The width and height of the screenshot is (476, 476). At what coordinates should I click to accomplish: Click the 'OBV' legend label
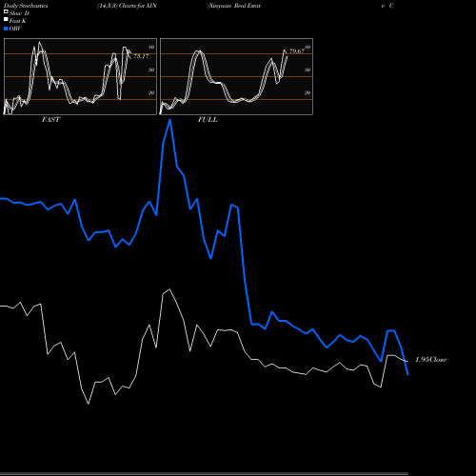pos(15,29)
